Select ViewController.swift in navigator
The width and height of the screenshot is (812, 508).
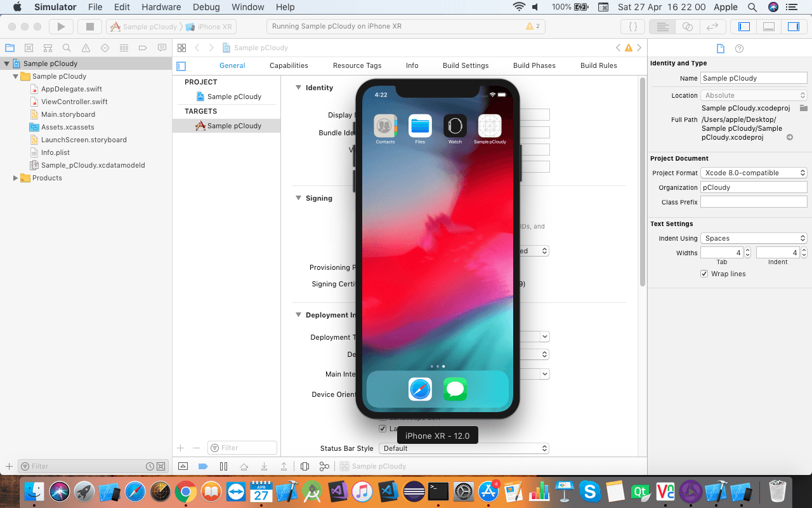tap(74, 102)
